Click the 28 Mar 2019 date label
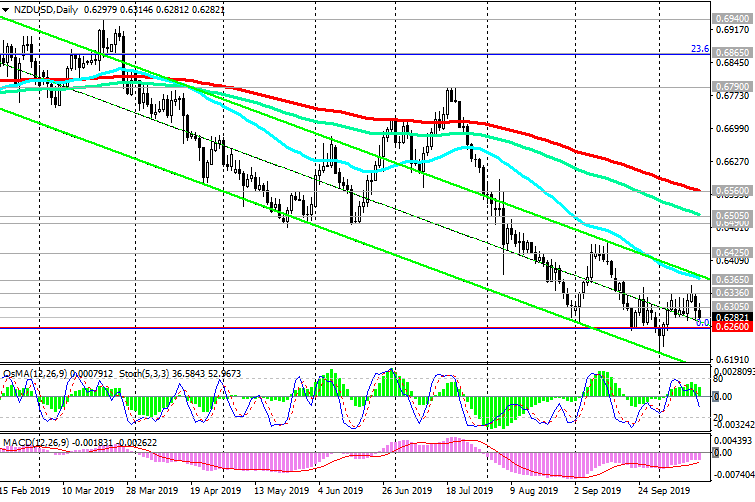The width and height of the screenshot is (755, 502). point(152,490)
